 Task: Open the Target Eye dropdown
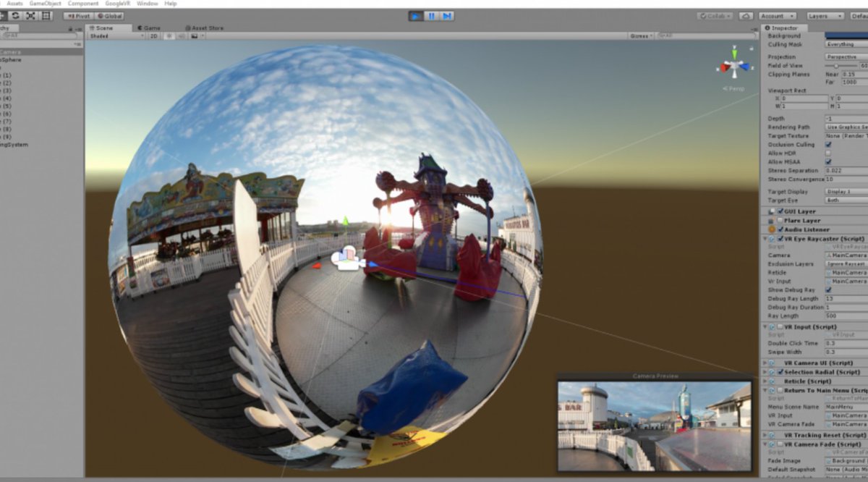[846, 200]
